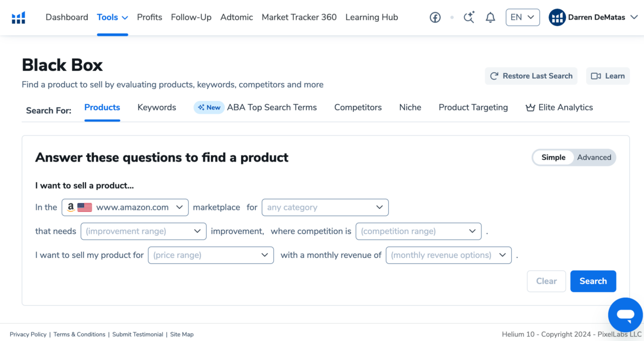Viewport: 644px width, 341px height.
Task: Open the notifications bell
Action: click(x=491, y=17)
